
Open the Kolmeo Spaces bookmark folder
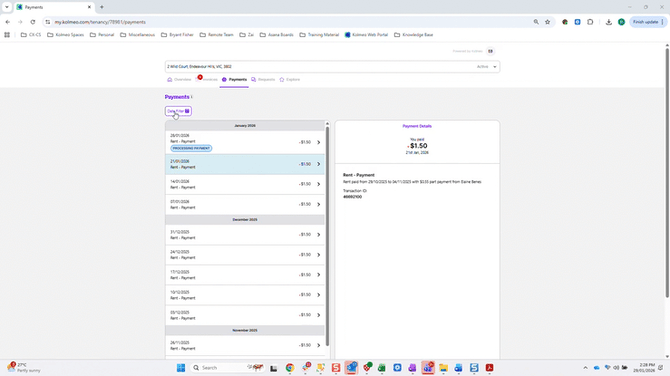(x=65, y=35)
